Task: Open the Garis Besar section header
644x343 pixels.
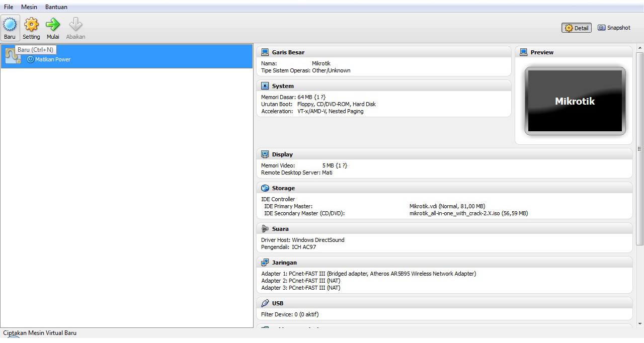Action: pyautogui.click(x=384, y=52)
